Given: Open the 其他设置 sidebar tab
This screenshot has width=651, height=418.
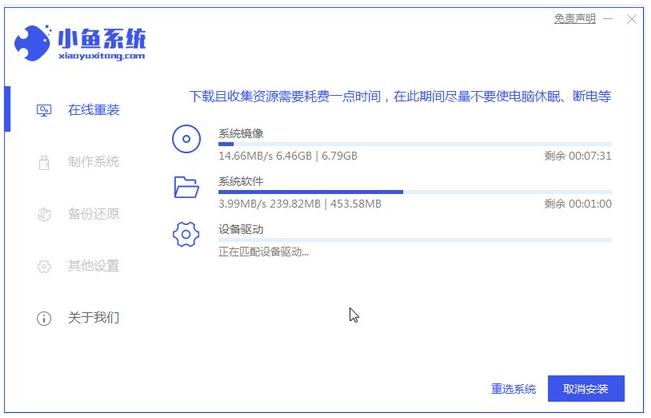Looking at the screenshot, I should point(93,266).
